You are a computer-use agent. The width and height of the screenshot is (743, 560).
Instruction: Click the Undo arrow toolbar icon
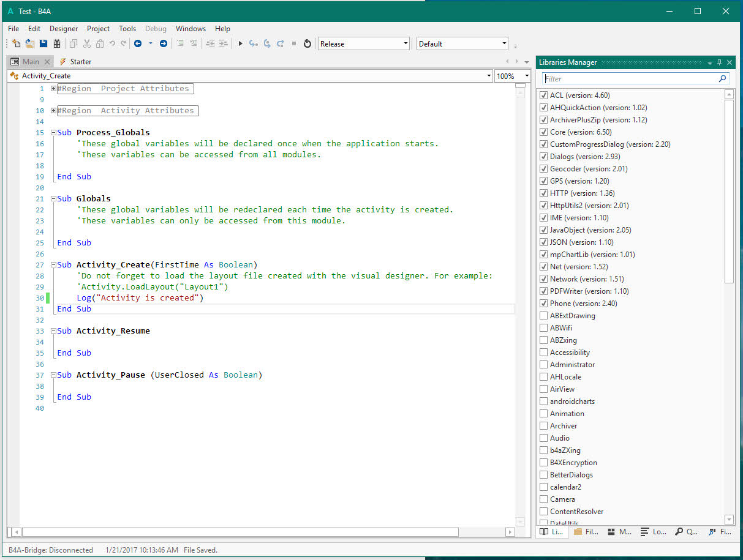click(112, 43)
